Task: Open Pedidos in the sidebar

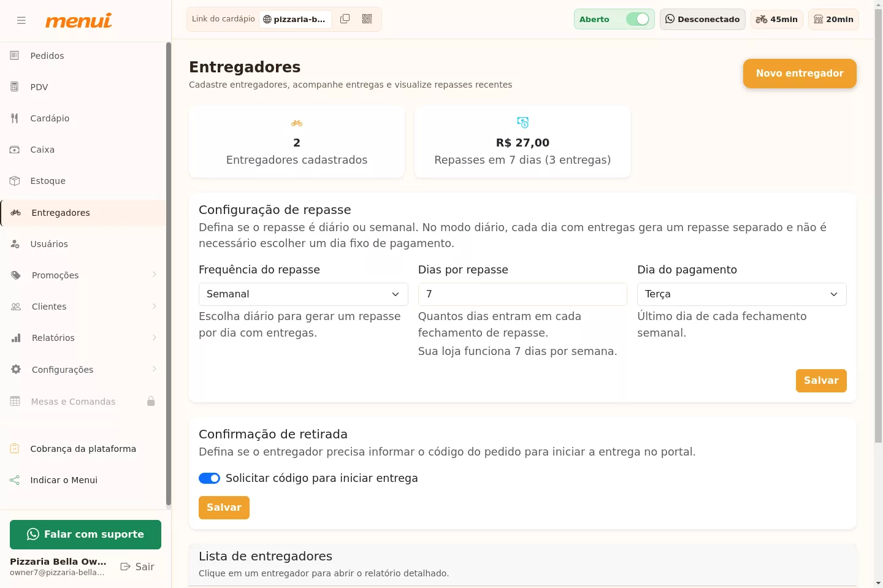Action: tap(83, 56)
